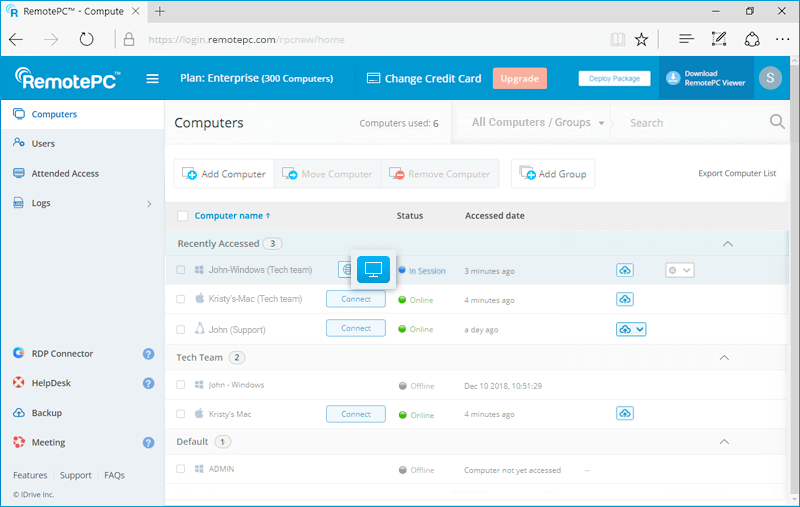Open browser hub icon
800x507 pixels.
[687, 39]
